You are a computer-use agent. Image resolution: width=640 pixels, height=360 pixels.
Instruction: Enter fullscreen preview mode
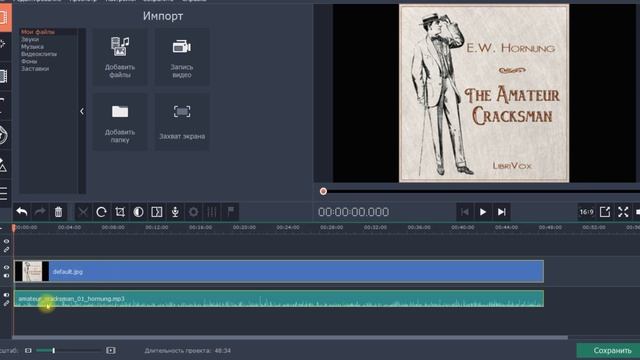point(623,212)
